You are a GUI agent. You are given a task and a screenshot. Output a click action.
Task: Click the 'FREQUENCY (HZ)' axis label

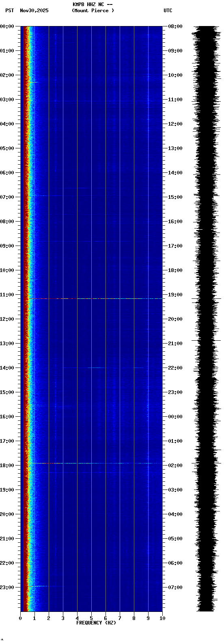96,623
